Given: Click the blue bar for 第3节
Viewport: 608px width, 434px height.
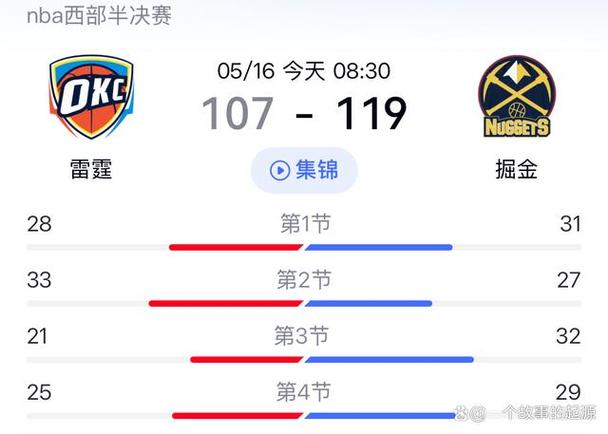Looking at the screenshot, I should pos(389,360).
